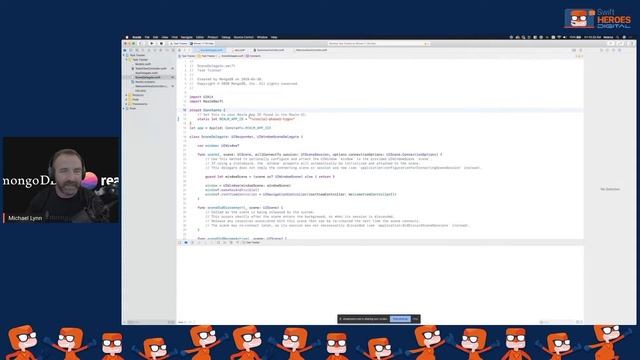Open the scheme selector Task Tracker
The width and height of the screenshot is (640, 360).
click(x=178, y=43)
